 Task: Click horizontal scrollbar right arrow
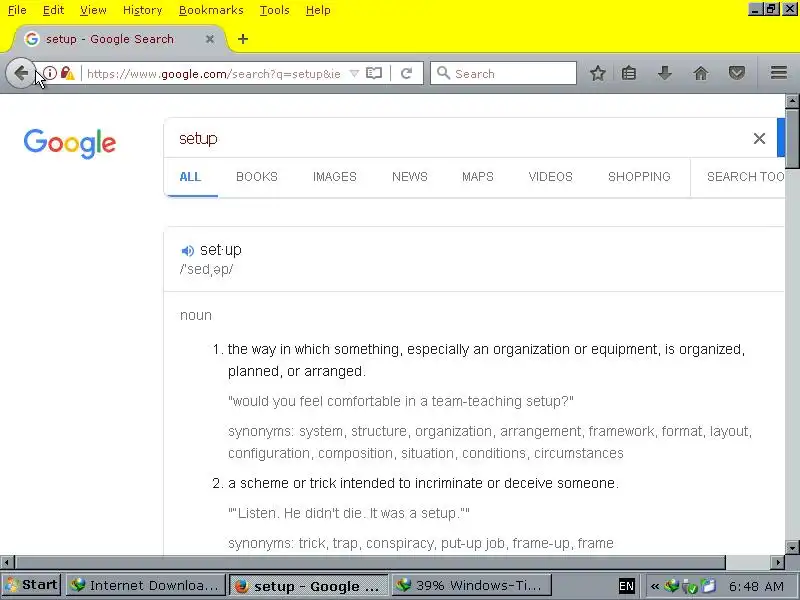coord(778,563)
